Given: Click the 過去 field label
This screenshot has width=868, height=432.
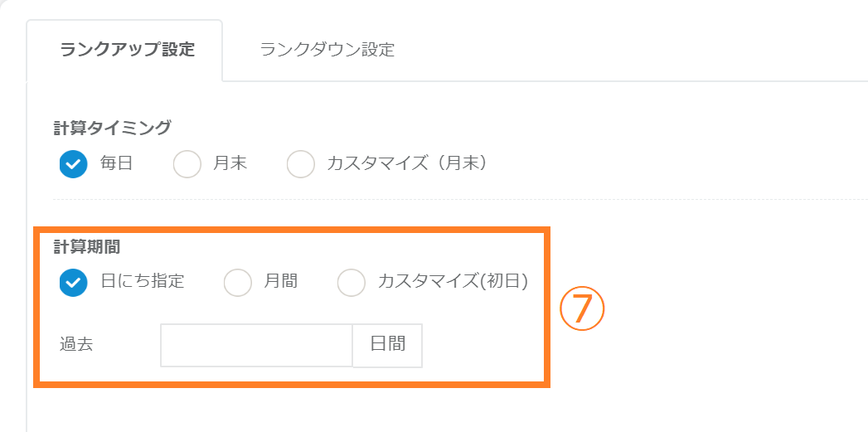Looking at the screenshot, I should pyautogui.click(x=76, y=345).
